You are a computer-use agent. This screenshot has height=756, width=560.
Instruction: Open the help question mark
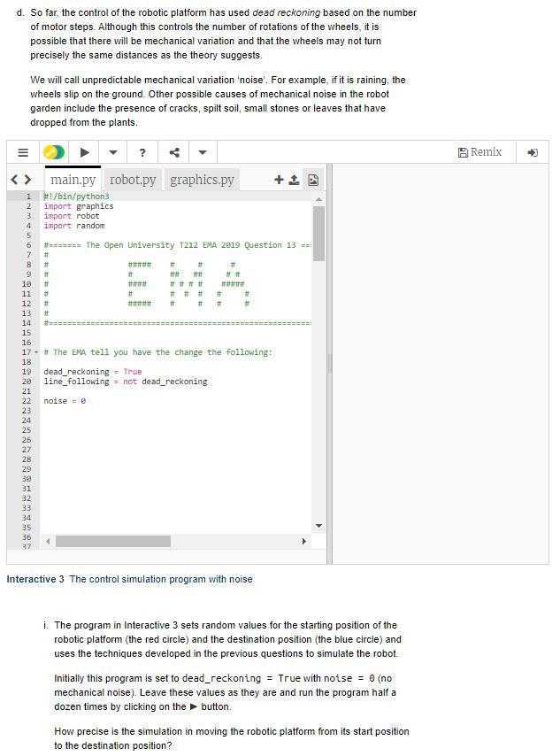coord(142,152)
